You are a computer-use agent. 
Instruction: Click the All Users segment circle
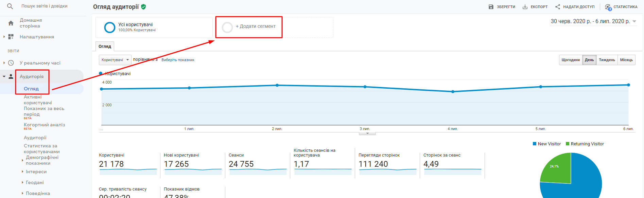point(109,27)
